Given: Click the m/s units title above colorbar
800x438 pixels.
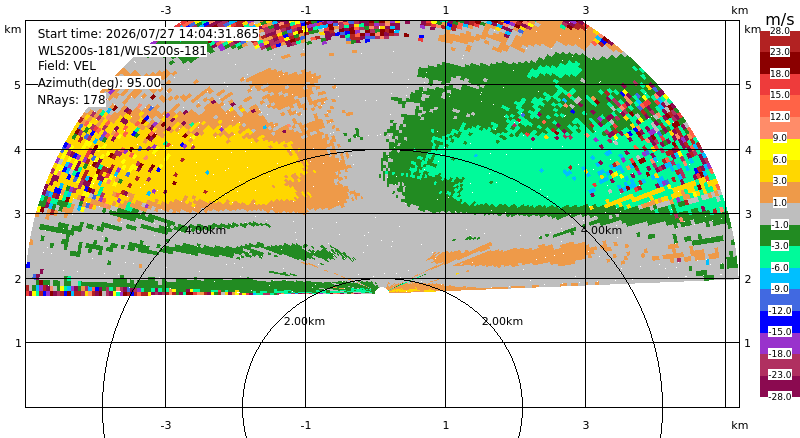Looking at the screenshot, I should 780,19.
